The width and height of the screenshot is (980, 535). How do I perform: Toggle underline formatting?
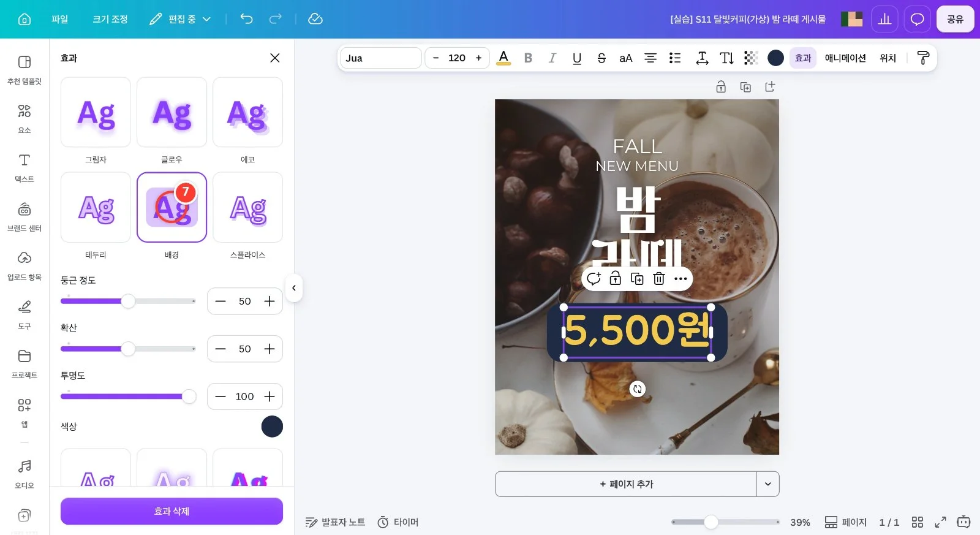click(x=577, y=58)
